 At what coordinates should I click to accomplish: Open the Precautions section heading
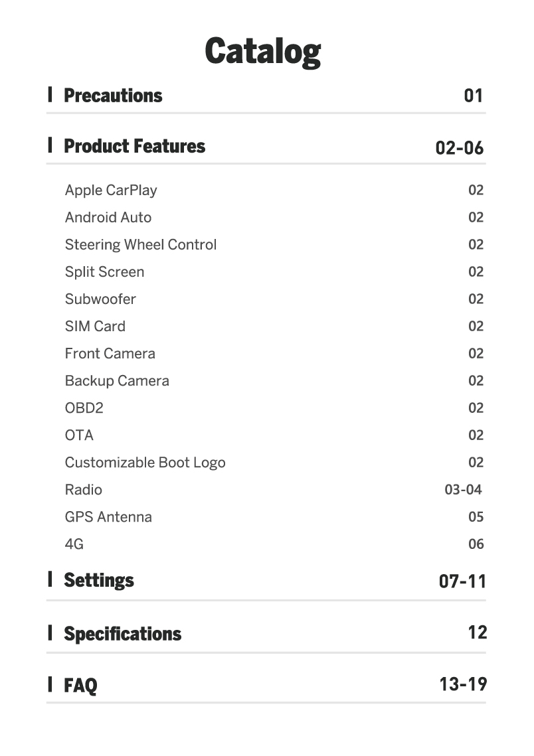[113, 96]
